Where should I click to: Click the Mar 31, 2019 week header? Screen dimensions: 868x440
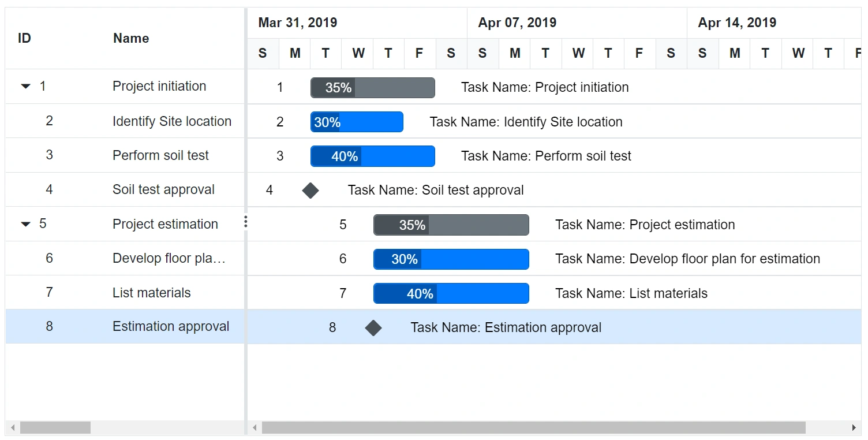click(357, 23)
